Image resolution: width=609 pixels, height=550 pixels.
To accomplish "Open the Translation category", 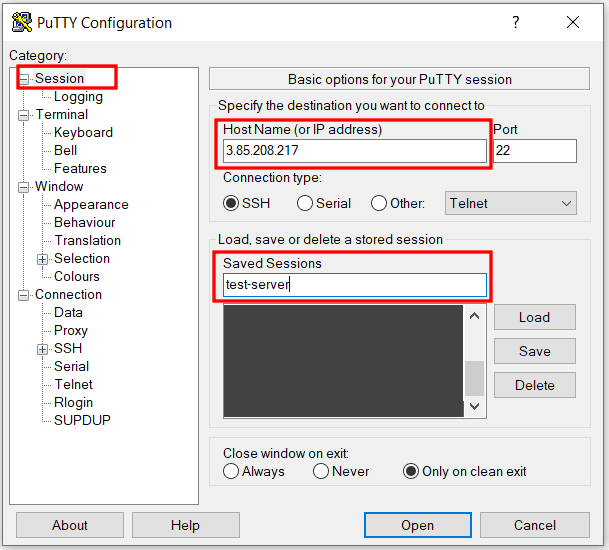I will click(x=87, y=240).
